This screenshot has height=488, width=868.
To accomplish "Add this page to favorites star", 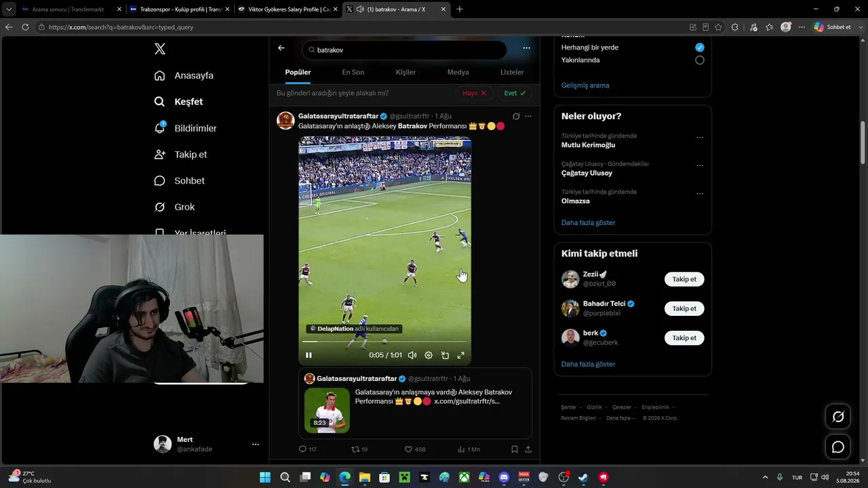I will coord(718,27).
